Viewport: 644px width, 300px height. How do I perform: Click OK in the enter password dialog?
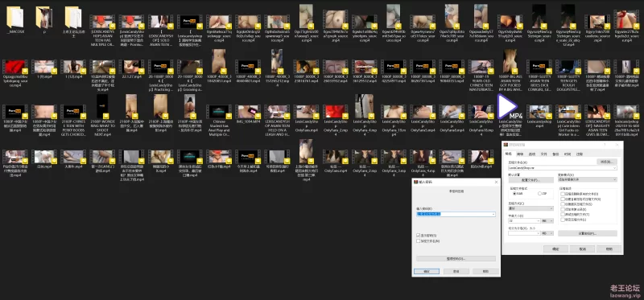pos(427,271)
